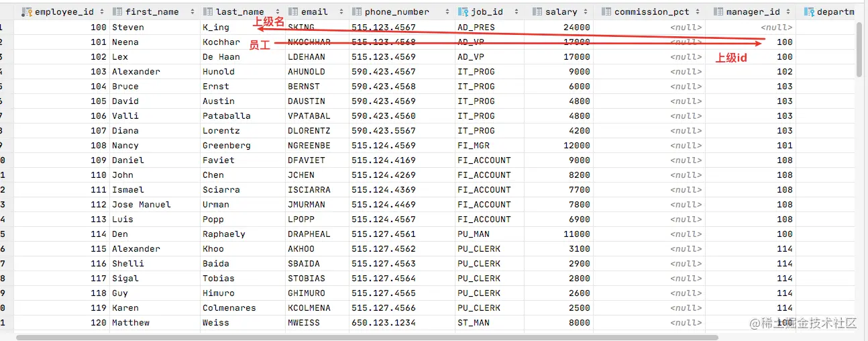Select the last_name cell "Tobias"
Image resolution: width=868 pixels, height=341 pixels.
point(219,279)
